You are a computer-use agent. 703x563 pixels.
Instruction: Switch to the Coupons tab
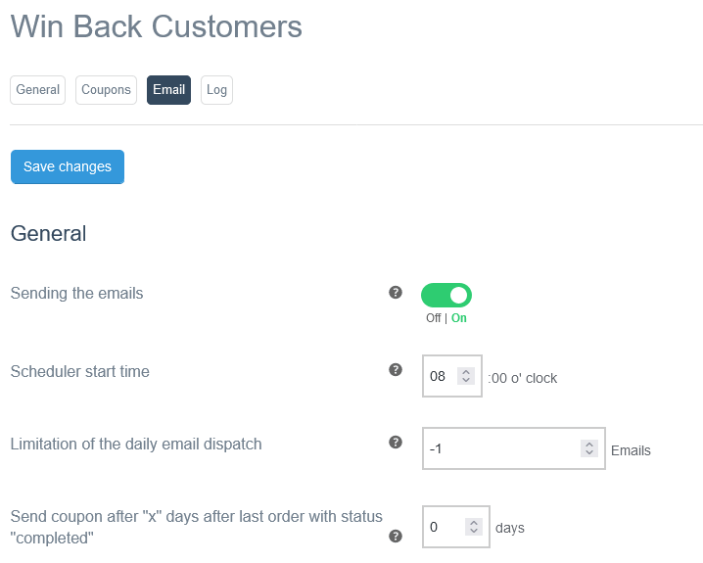click(106, 90)
